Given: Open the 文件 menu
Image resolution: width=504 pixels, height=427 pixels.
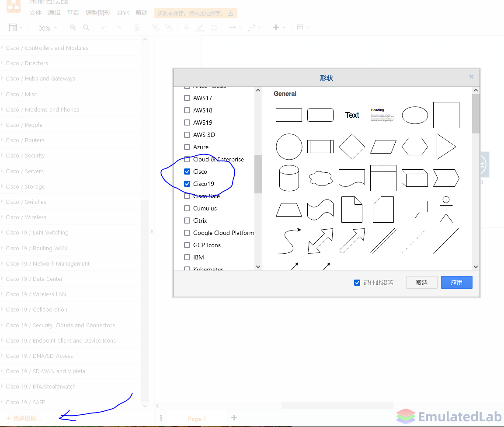Looking at the screenshot, I should pos(35,13).
